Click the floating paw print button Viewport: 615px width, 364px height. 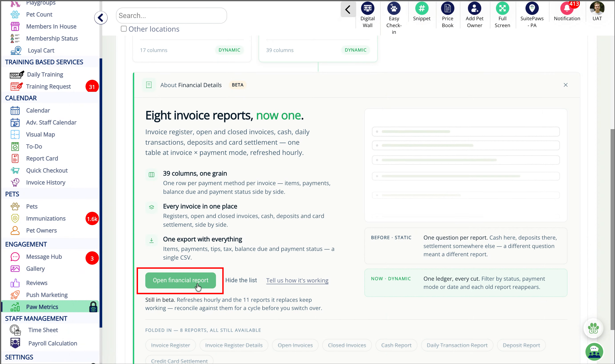tap(593, 328)
